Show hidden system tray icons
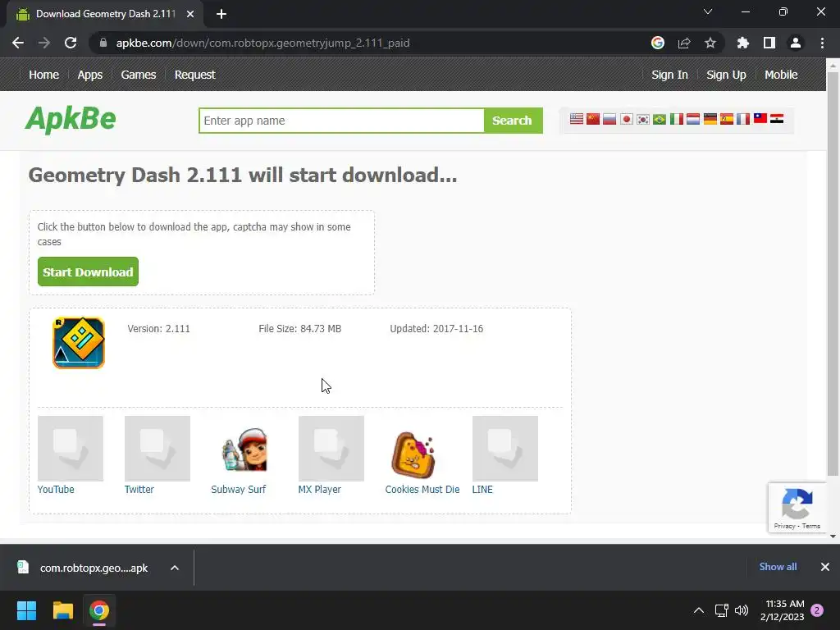This screenshot has width=840, height=630. click(699, 610)
